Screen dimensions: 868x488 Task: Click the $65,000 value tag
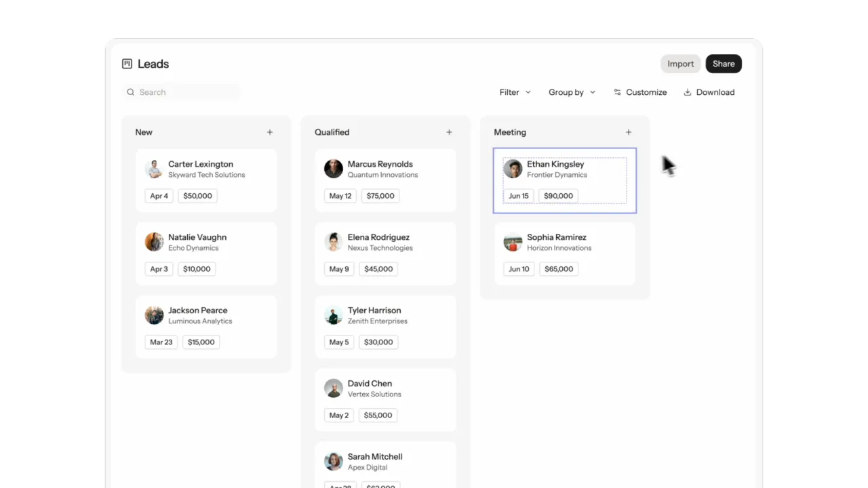click(559, 269)
